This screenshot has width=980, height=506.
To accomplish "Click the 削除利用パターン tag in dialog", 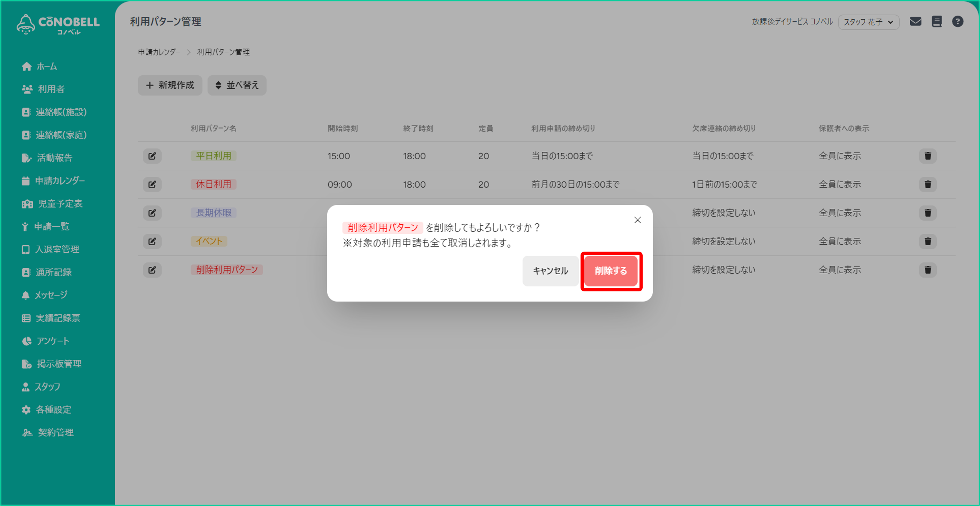I will (383, 228).
